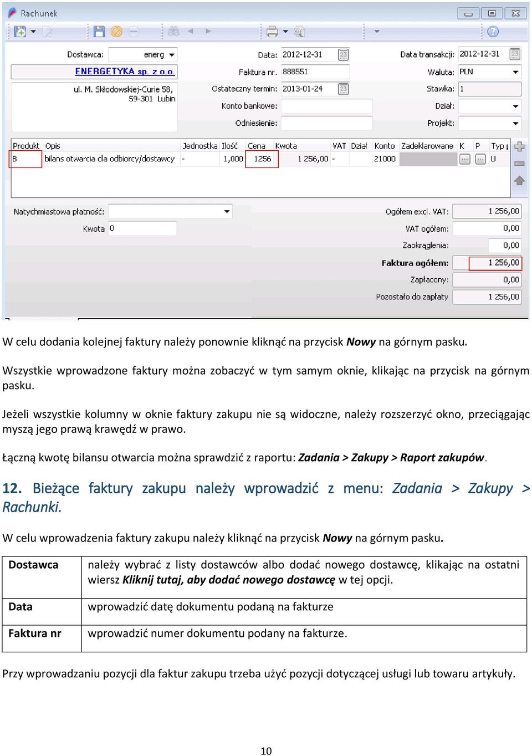The width and height of the screenshot is (532, 756).
Task: Click the Jednostka column header
Action: (x=199, y=146)
